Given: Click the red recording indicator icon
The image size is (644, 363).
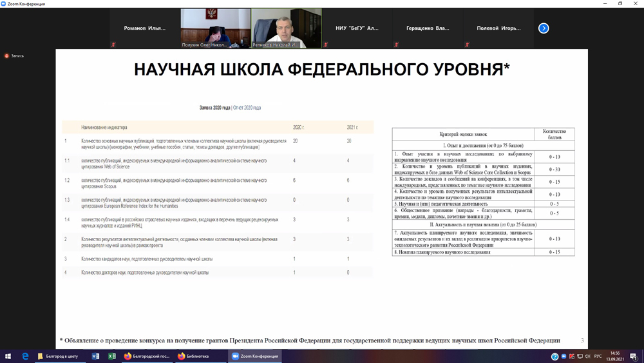Looking at the screenshot, I should coord(7,56).
